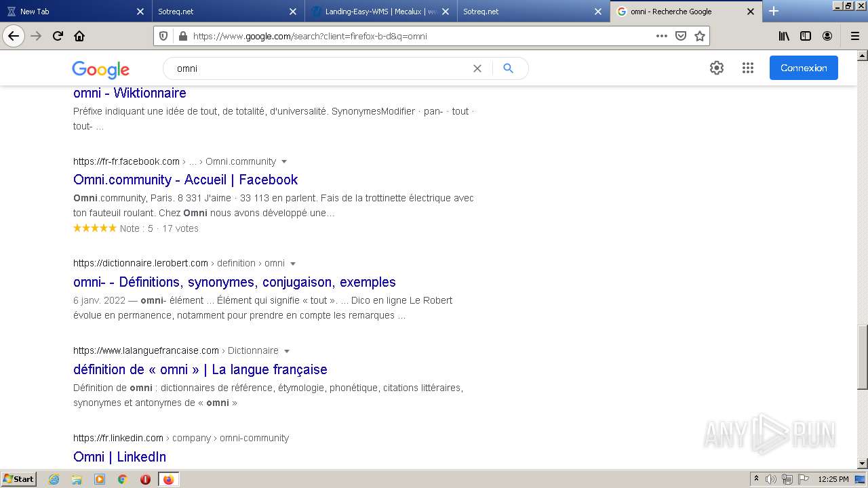Open the volume tray icon
This screenshot has height=488, width=868.
(x=771, y=479)
